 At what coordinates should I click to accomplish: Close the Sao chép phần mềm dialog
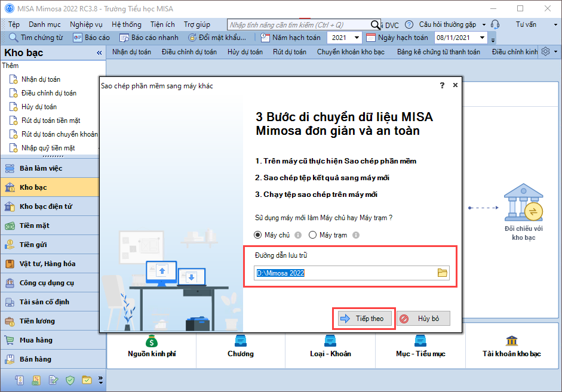point(455,85)
